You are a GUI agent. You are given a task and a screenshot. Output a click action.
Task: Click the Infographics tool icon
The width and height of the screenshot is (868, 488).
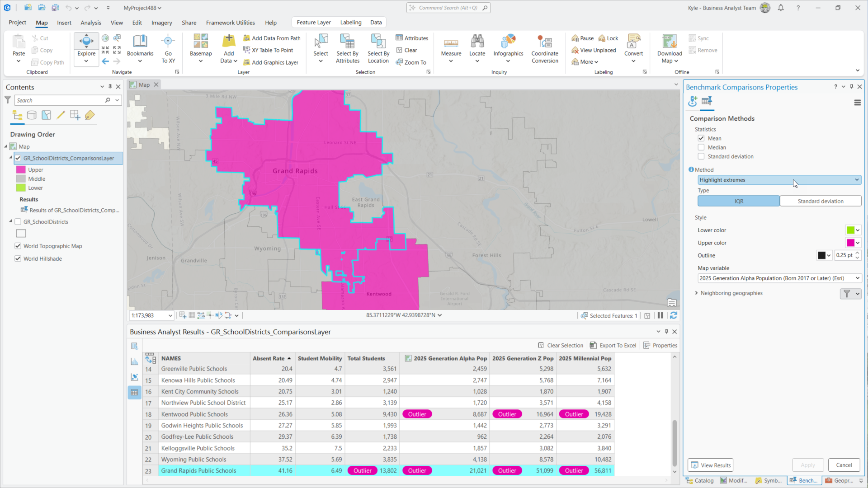[508, 42]
